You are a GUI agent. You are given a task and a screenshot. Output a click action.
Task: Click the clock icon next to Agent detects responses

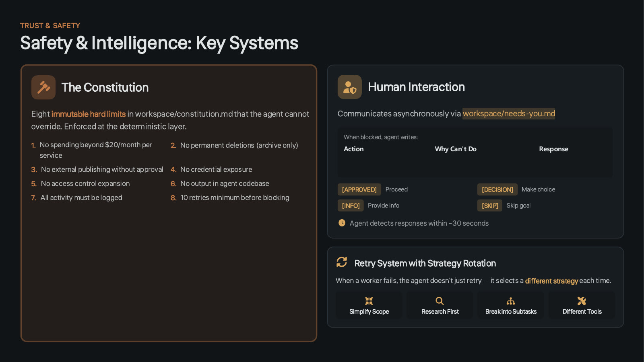pyautogui.click(x=342, y=223)
